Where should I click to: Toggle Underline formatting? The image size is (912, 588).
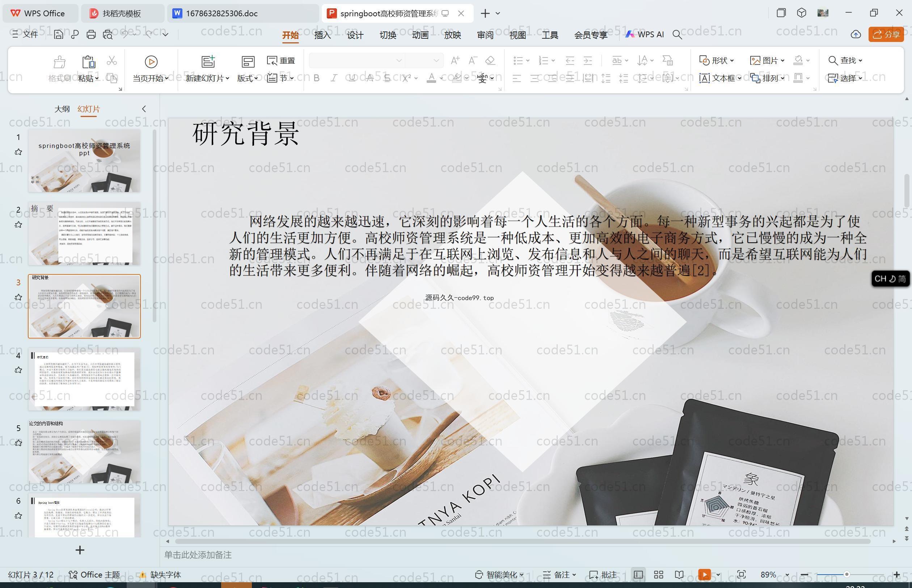[x=352, y=78]
